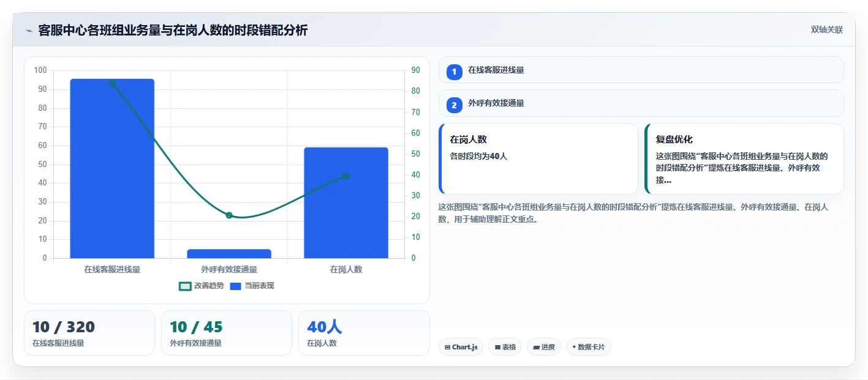Open the 复盘优化 card heading
The image size is (868, 380).
pos(674,140)
